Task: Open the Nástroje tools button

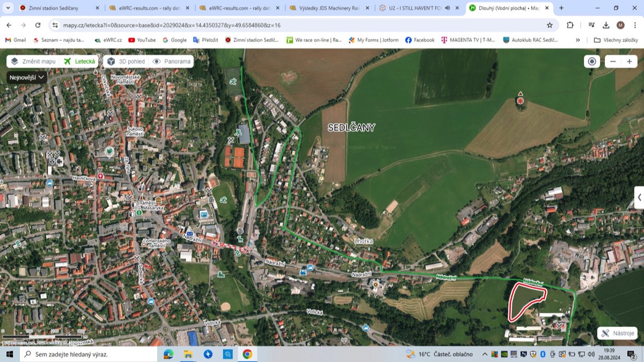Action: [x=618, y=333]
